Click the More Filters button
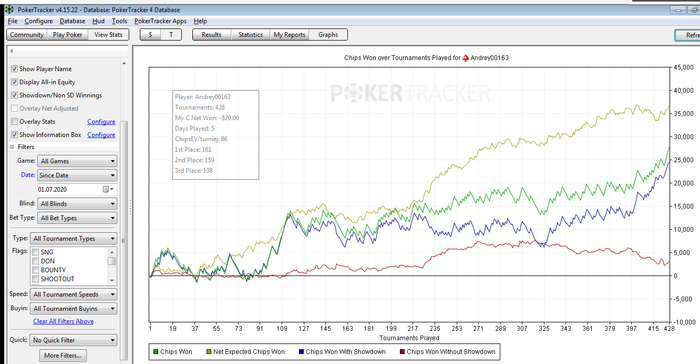The height and width of the screenshot is (364, 700). (x=63, y=356)
